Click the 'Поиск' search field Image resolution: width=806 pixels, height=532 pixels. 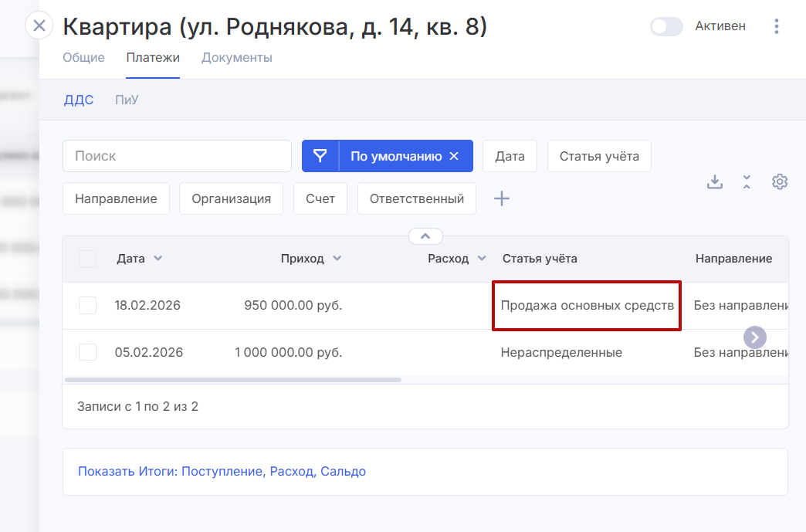tap(177, 156)
